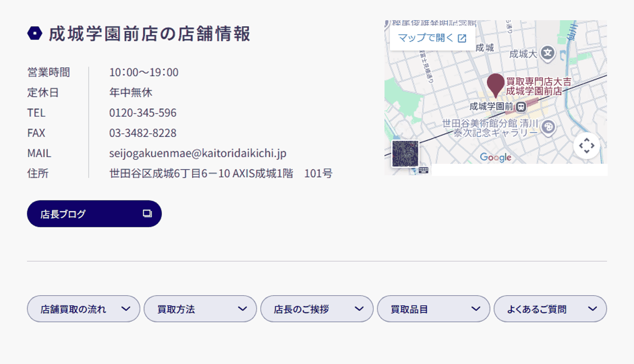This screenshot has width=634, height=364.
Task: Expand the よくあるご質問 dropdown
Action: point(550,309)
